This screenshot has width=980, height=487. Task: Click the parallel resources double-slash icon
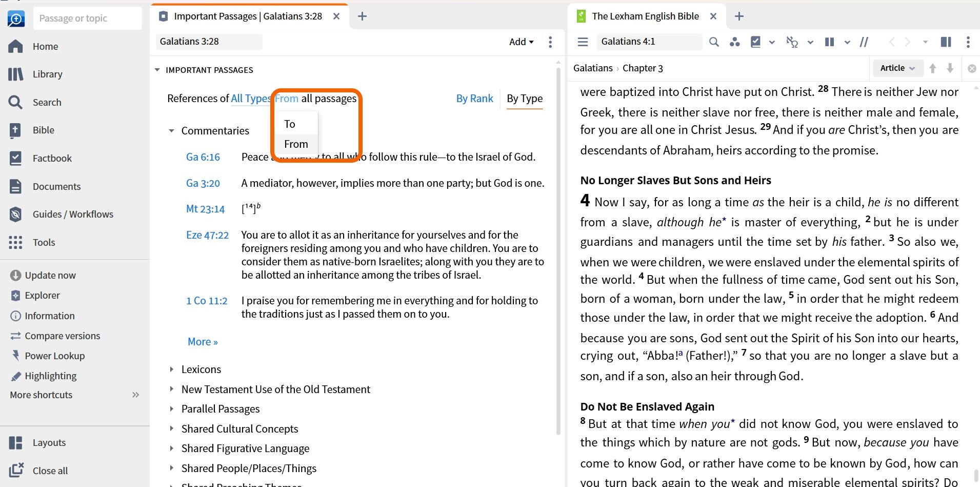pos(864,42)
